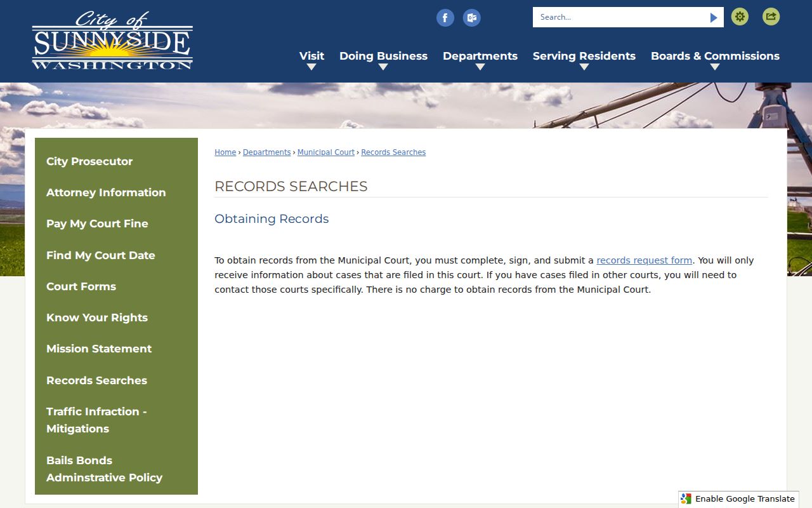Open City Prosecutor sidebar item
The height and width of the screenshot is (508, 812).
click(116, 161)
